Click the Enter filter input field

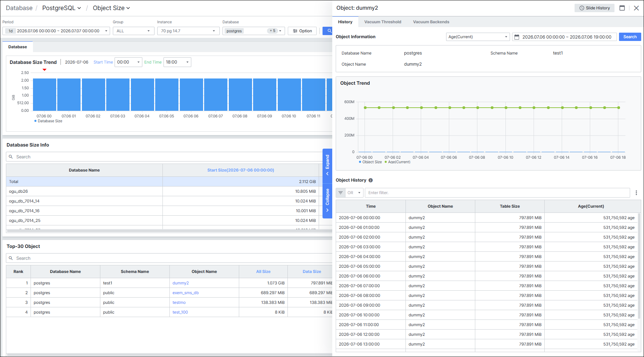(497, 193)
